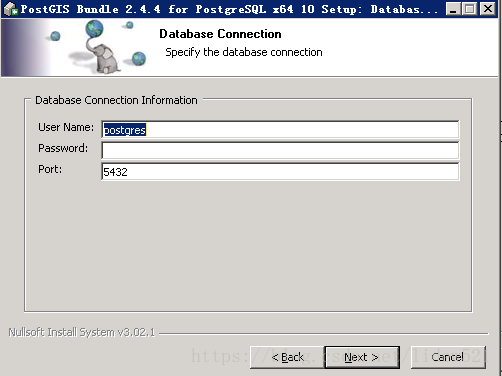Close the installer window
The width and height of the screenshot is (502, 376).
488,9
